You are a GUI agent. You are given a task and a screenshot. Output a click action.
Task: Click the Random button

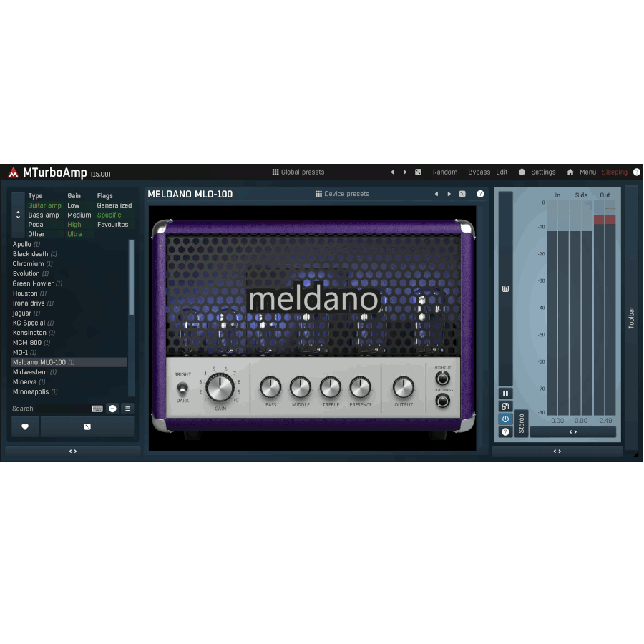click(x=445, y=172)
